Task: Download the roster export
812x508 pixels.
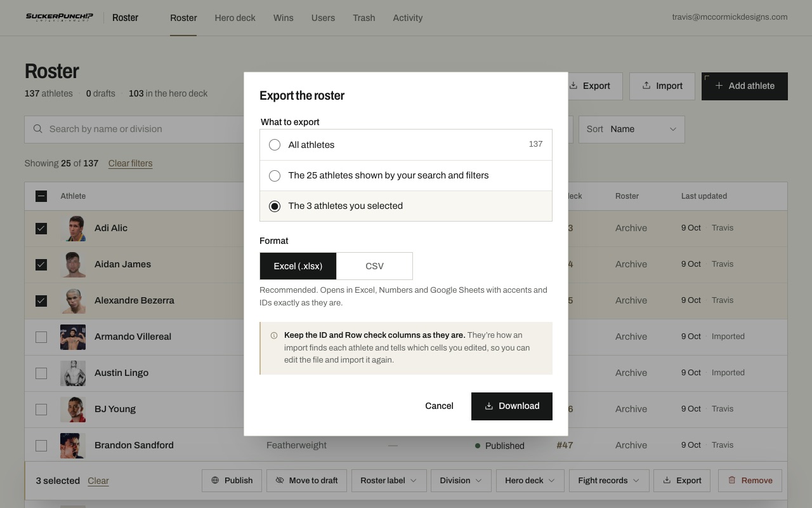Action: click(x=512, y=406)
